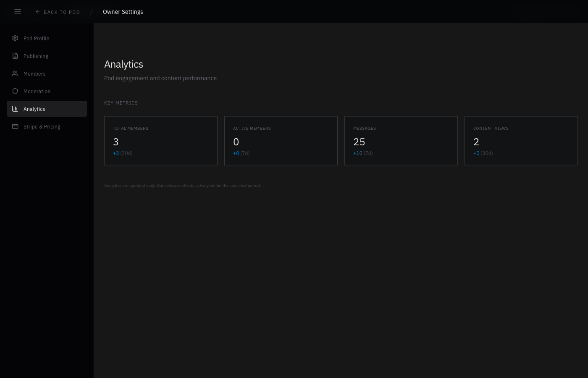Image resolution: width=588 pixels, height=378 pixels.
Task: Select the Stripe & Pricing card icon
Action: pos(15,126)
